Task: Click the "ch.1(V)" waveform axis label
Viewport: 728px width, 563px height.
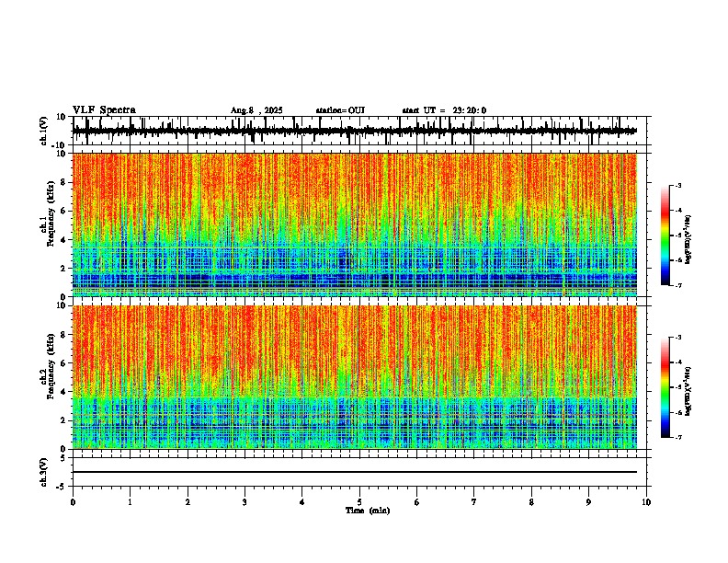Action: 44,131
